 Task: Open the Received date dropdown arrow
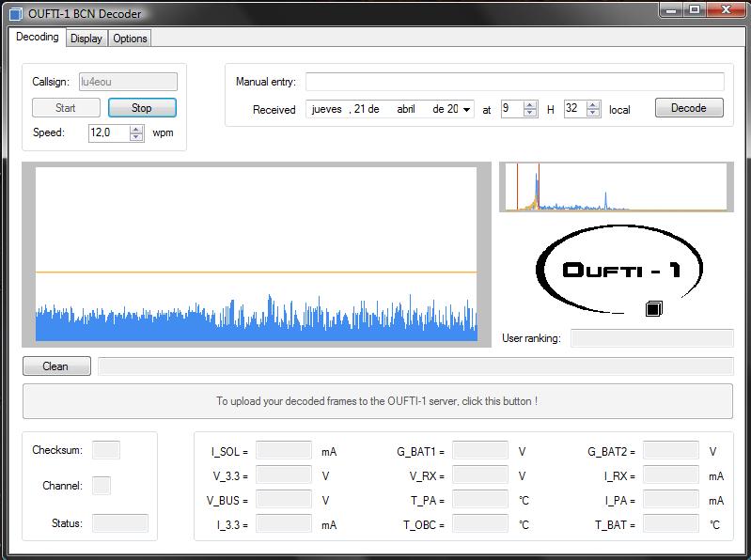click(x=466, y=110)
